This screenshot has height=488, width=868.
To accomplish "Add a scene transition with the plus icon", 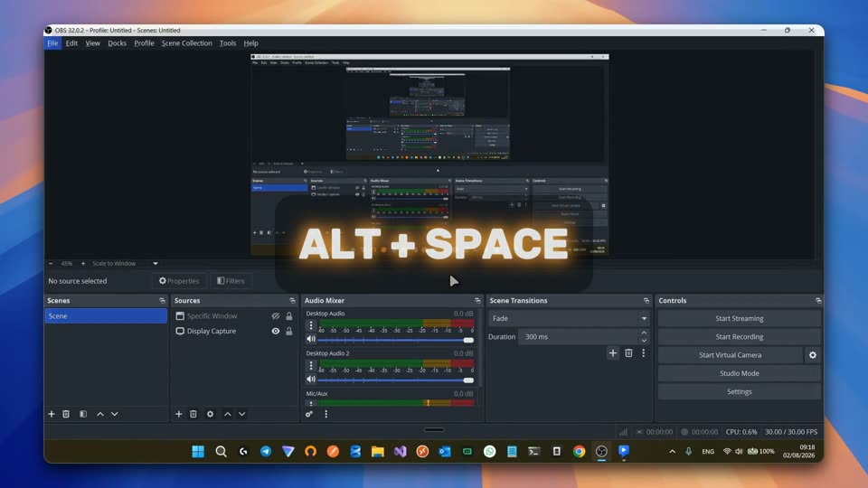I will tap(613, 353).
